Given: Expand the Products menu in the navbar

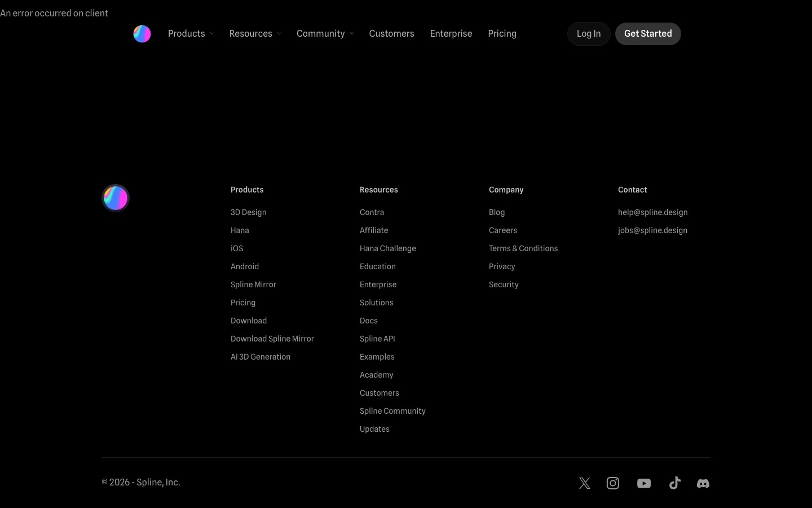Looking at the screenshot, I should coord(191,34).
